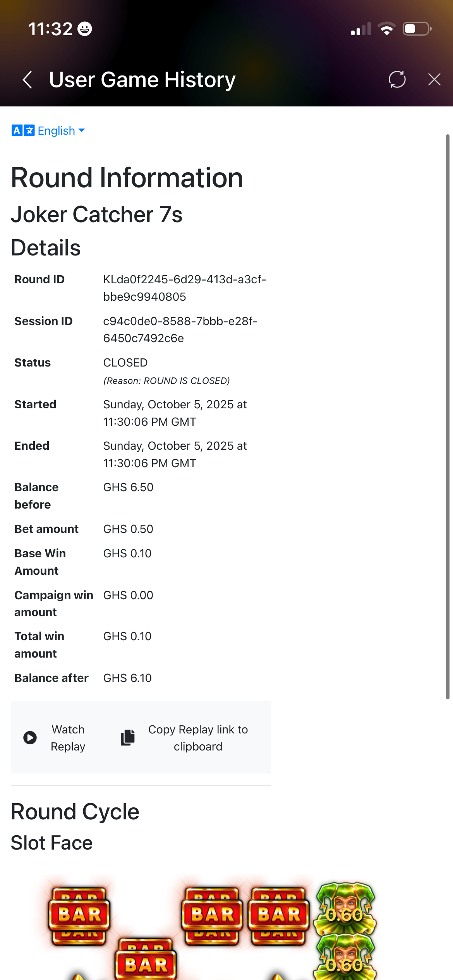Click the Watch Replay text
The width and height of the screenshot is (453, 980).
68,738
